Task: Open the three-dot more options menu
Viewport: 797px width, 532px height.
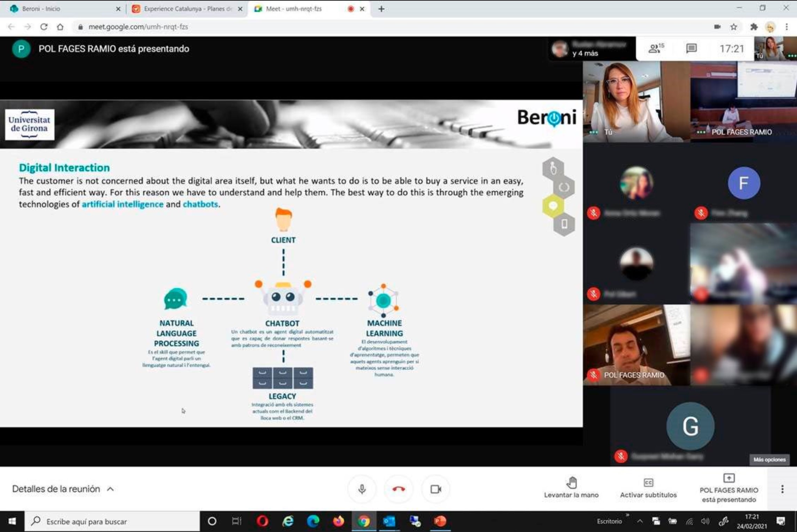Action: pyautogui.click(x=782, y=489)
